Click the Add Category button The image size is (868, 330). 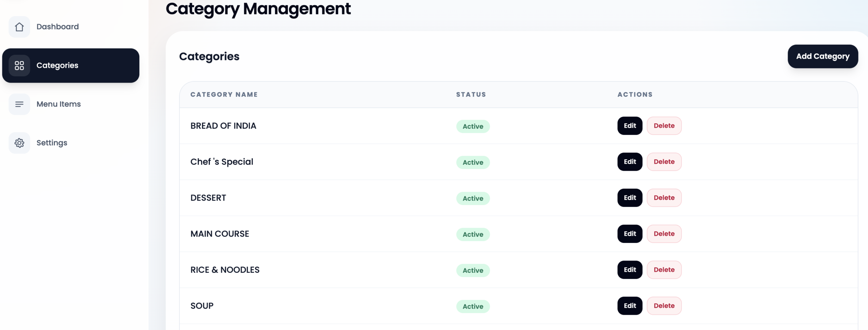tap(823, 56)
